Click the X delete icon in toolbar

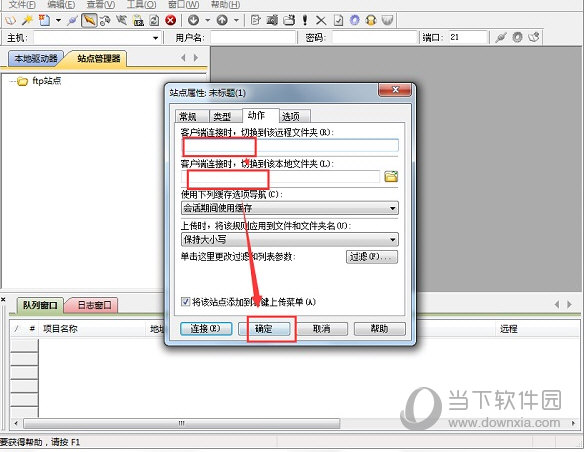click(321, 20)
